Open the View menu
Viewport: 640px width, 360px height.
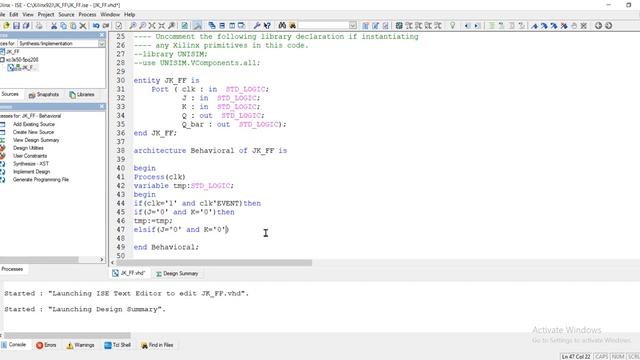pyautogui.click(x=28, y=14)
